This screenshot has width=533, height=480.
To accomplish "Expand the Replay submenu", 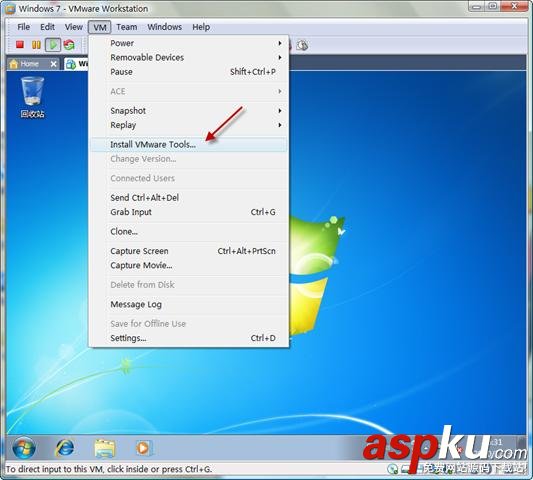I will (x=188, y=125).
